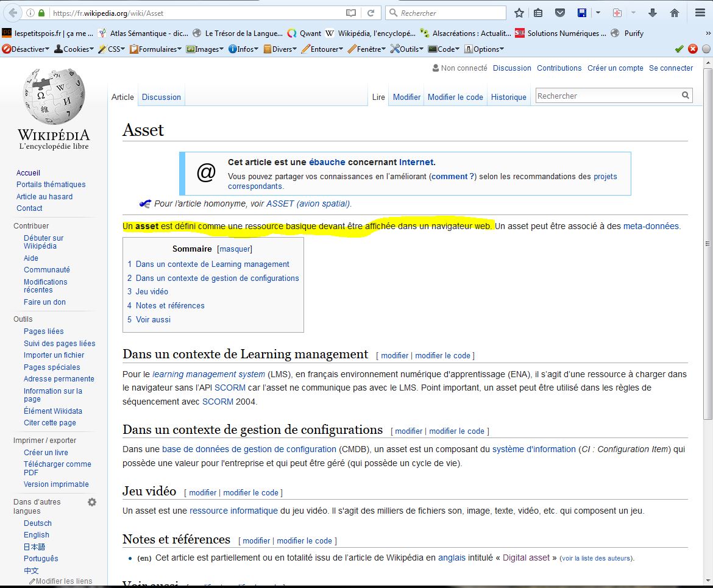Switch to the Historique tab
Image resolution: width=713 pixels, height=588 pixels.
(508, 97)
